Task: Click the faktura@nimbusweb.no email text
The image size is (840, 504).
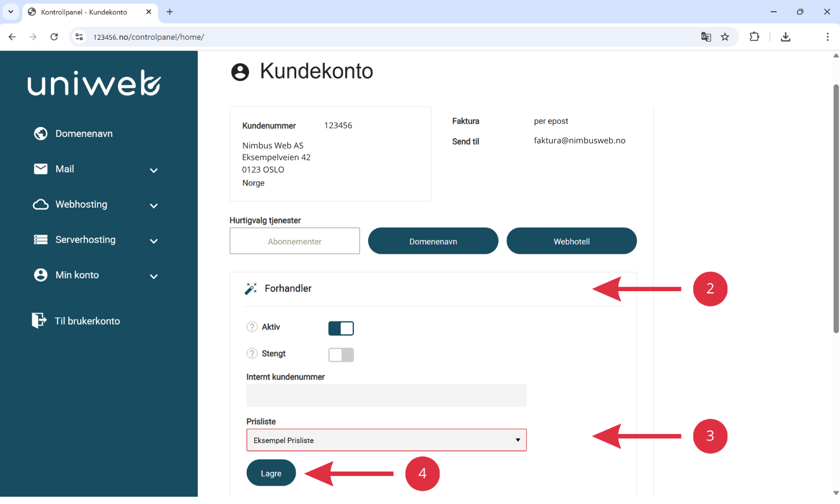Action: [580, 141]
